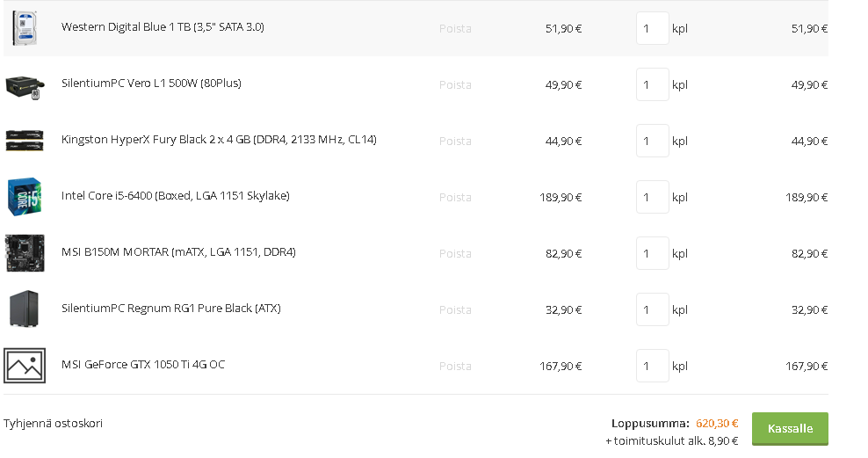Viewport: 868px width, 458px height.
Task: Click Poista for the Intel Core i5-6400
Action: coord(455,198)
